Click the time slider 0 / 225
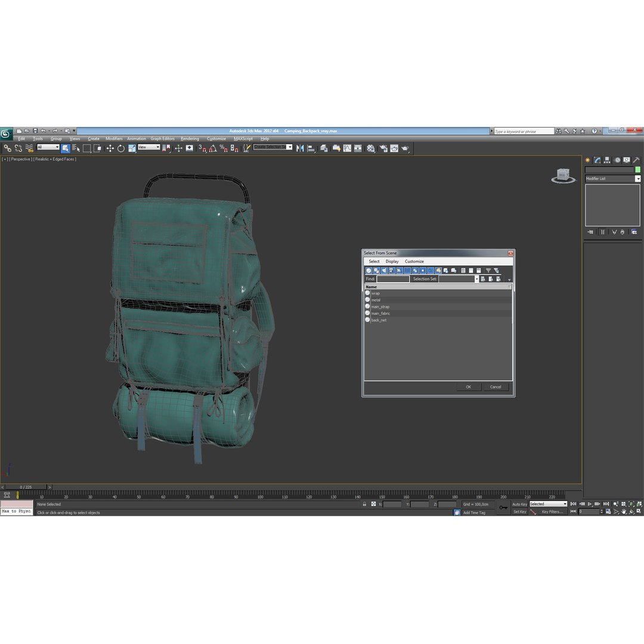 [x=26, y=487]
